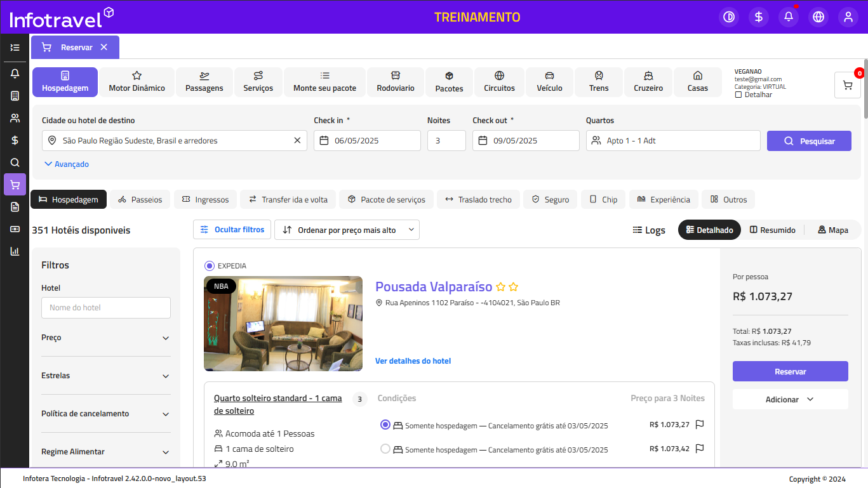Click the Pesquisar button

click(x=809, y=141)
